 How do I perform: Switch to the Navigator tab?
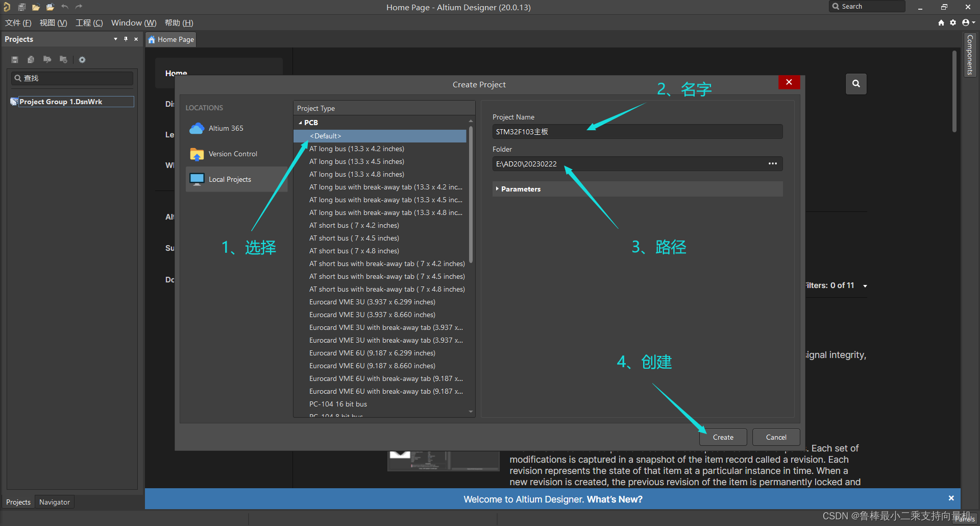point(55,502)
